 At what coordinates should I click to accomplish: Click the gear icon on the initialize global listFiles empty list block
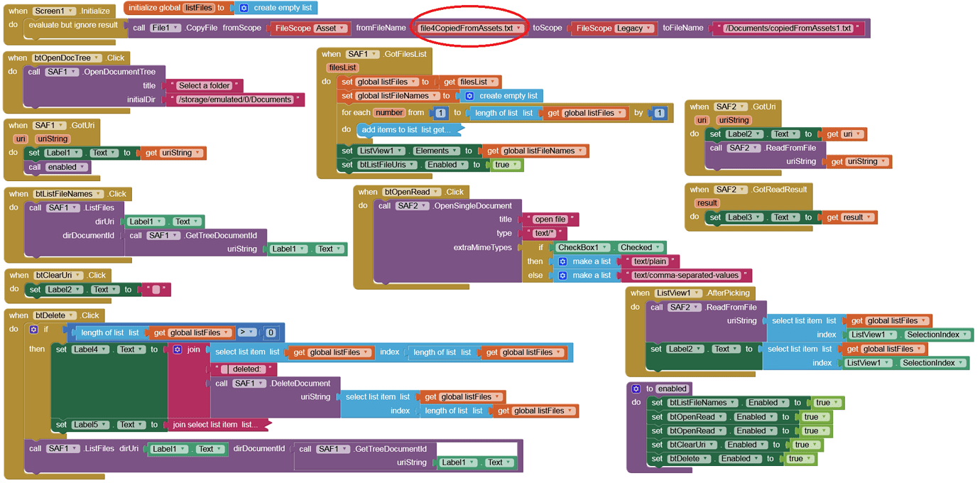244,8
